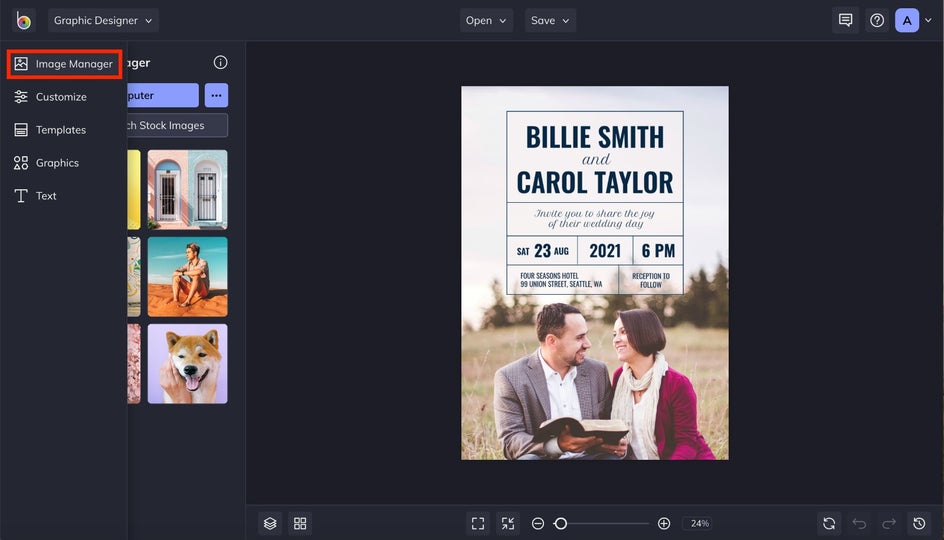Select the 6 PM time text
Image resolution: width=944 pixels, height=540 pixels.
click(658, 250)
